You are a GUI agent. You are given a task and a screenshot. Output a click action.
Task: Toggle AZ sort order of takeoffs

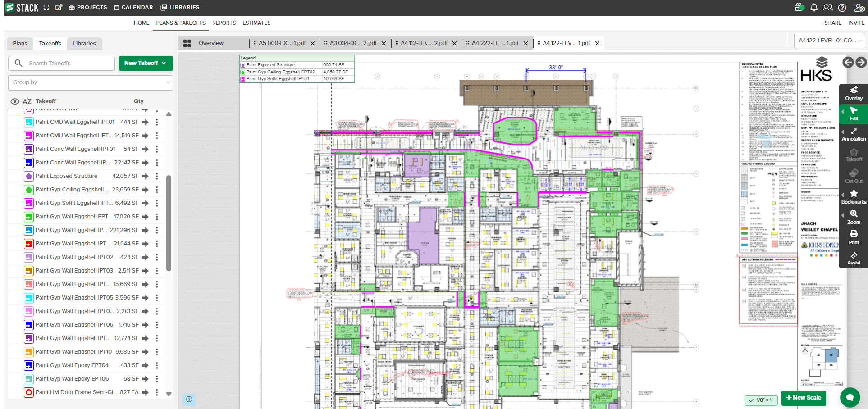tap(27, 101)
